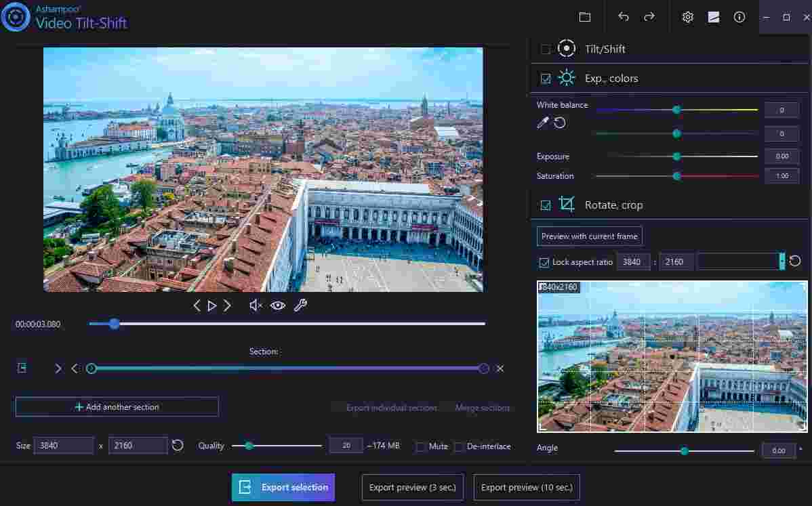Pick a white balance with the eyedropper
This screenshot has height=506, width=812.
[542, 123]
